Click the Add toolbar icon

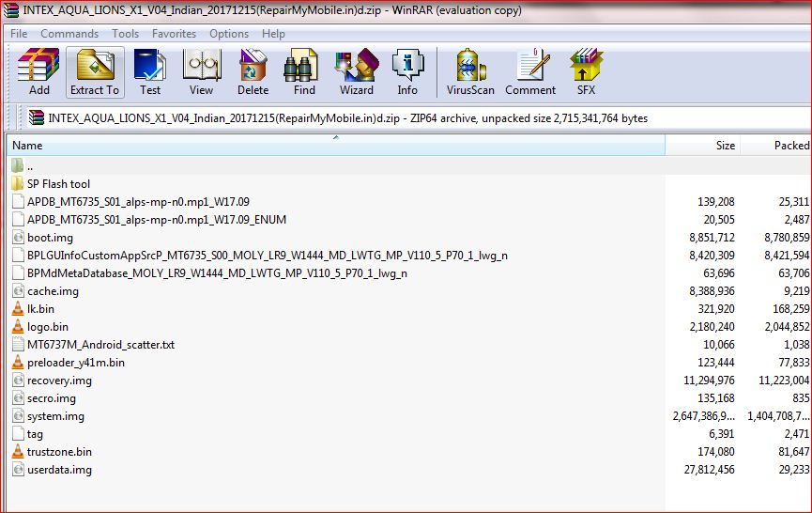(x=38, y=71)
